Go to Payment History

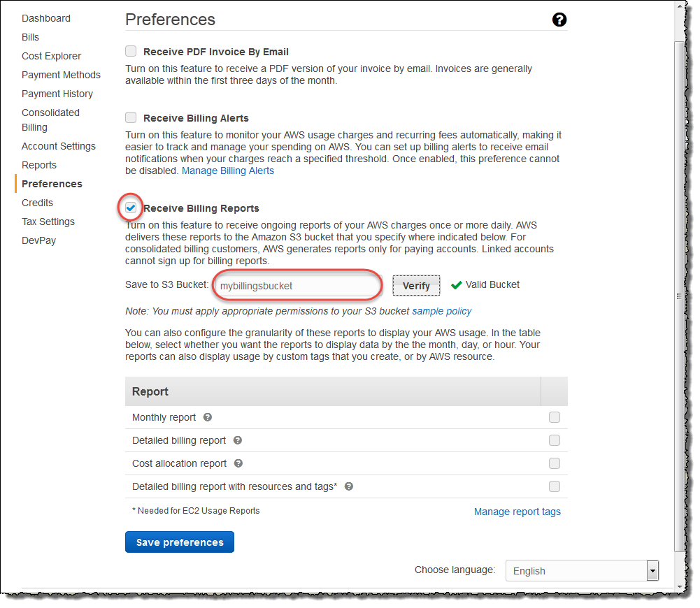[57, 93]
